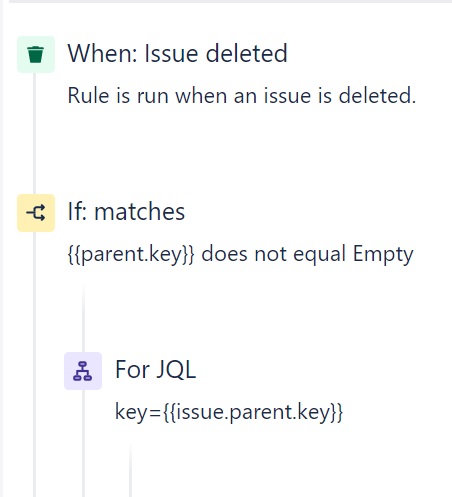Click main rule line below the If icon
452x497 pixels.
point(34,363)
